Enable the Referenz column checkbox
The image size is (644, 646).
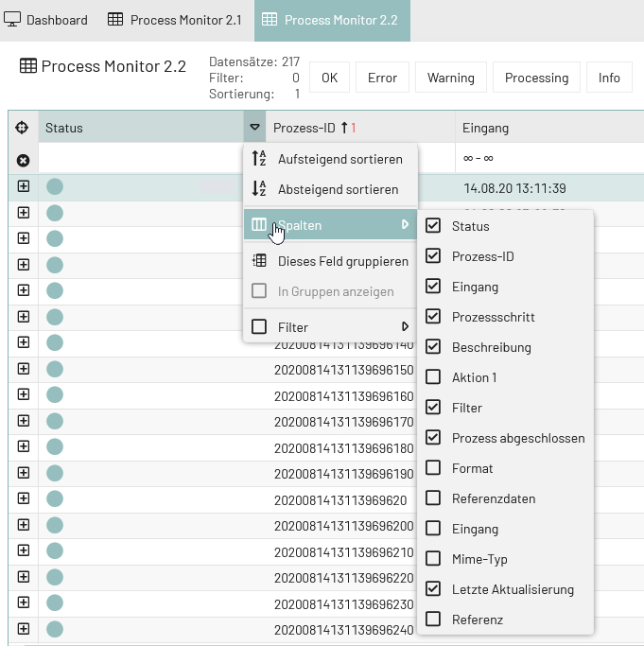433,619
